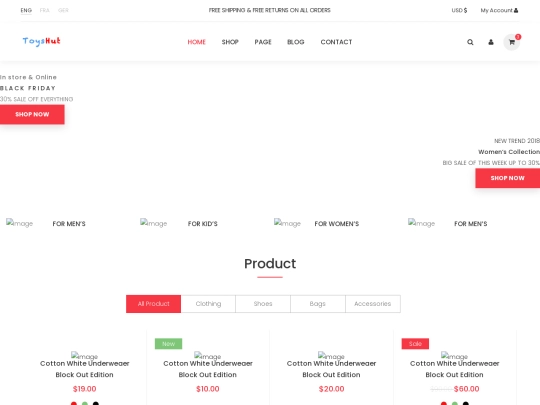Screen dimensions: 540x405
Task: Open product title priced $20.00
Action: (x=331, y=369)
